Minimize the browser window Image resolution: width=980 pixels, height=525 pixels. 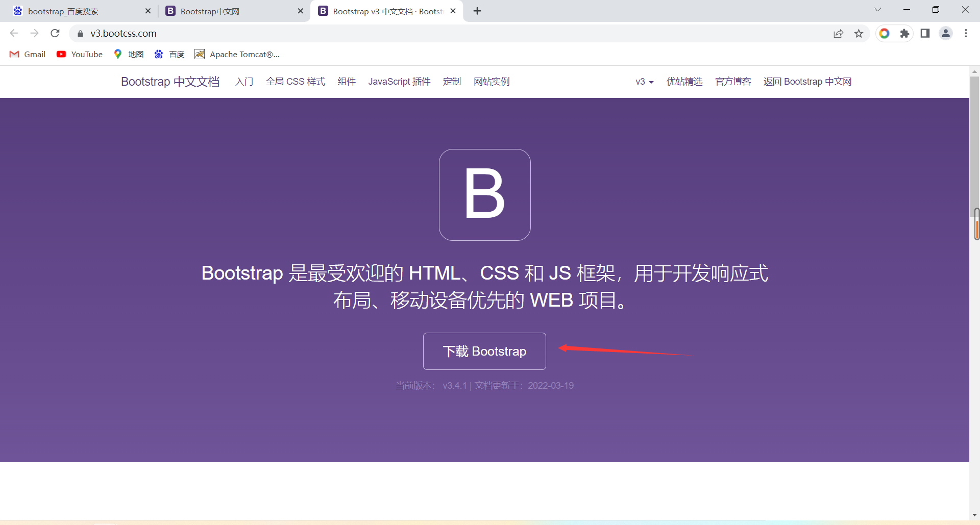(x=906, y=10)
